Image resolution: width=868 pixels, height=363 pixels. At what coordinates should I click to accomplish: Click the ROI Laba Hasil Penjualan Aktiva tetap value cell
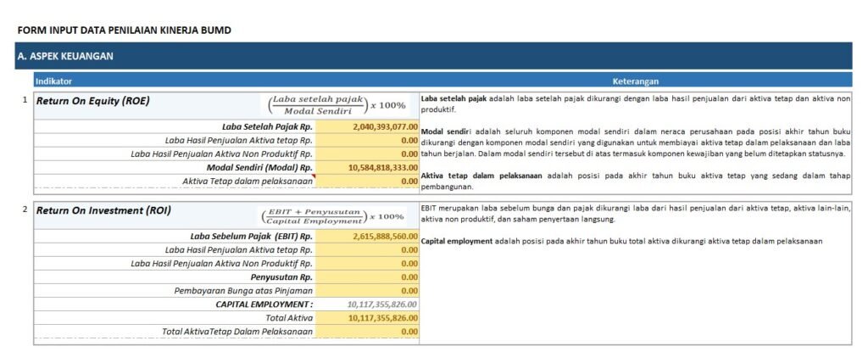(367, 250)
